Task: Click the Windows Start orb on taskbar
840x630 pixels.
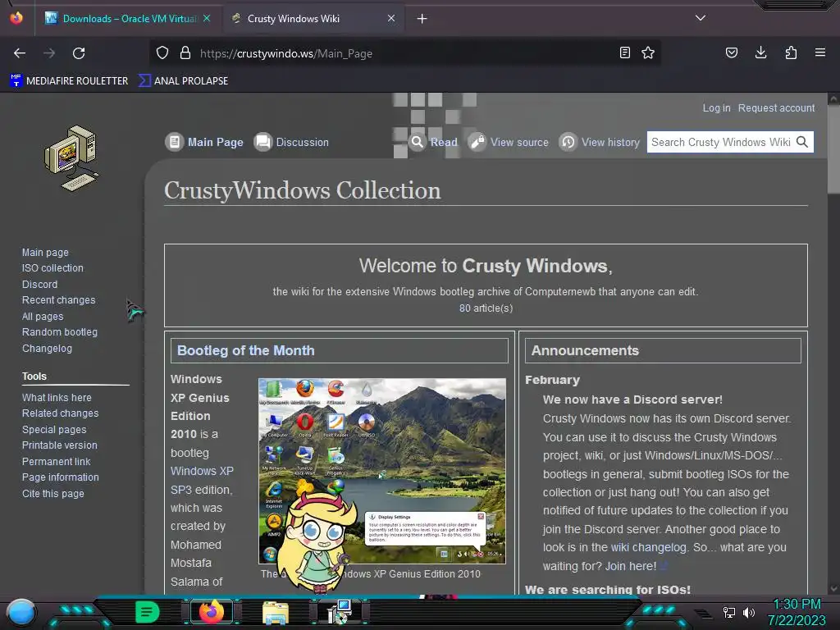Action: 21,612
